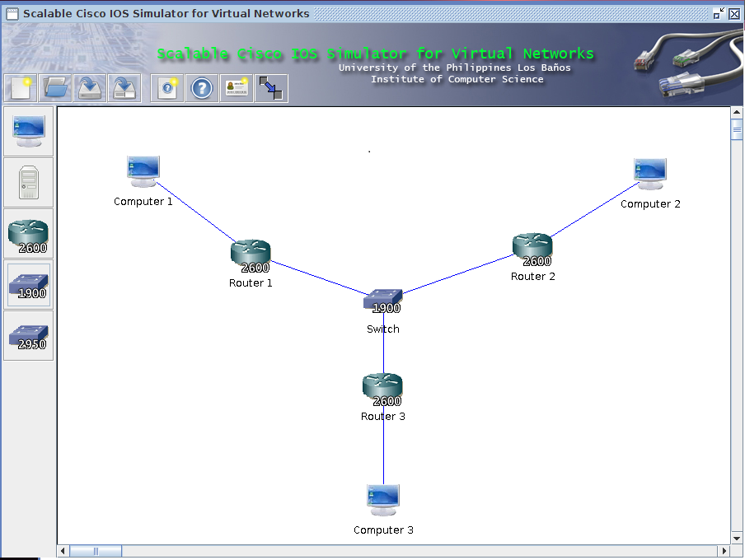745x560 pixels.
Task: Select the Switch node in the topology
Action: 382,300
